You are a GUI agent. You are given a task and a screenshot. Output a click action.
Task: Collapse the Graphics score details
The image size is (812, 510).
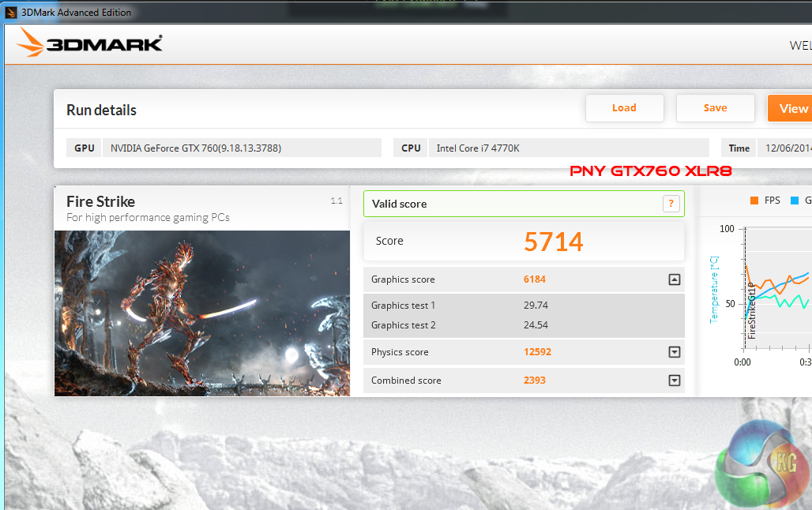coord(674,279)
